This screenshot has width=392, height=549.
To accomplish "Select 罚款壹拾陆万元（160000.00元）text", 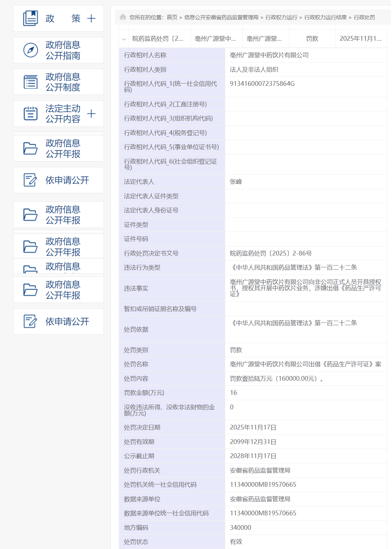I will (276, 379).
